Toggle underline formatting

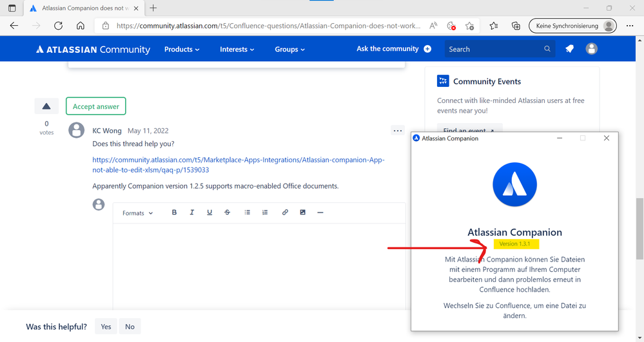coord(210,213)
